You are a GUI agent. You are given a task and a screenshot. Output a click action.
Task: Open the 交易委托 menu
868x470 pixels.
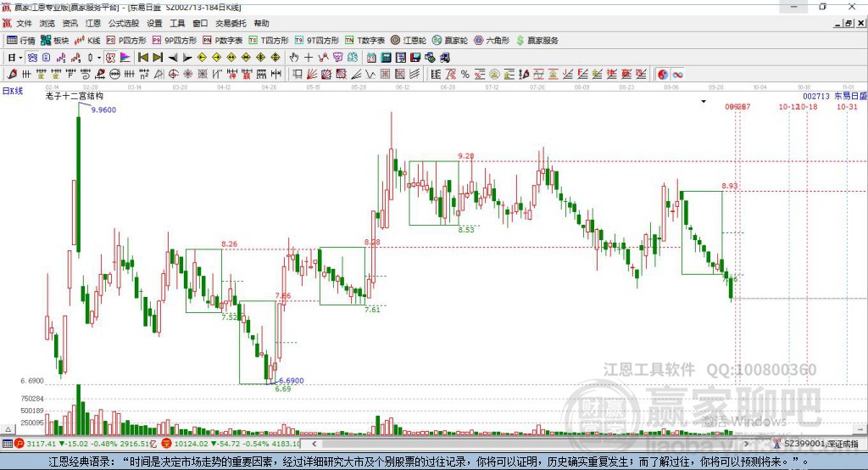pyautogui.click(x=231, y=23)
